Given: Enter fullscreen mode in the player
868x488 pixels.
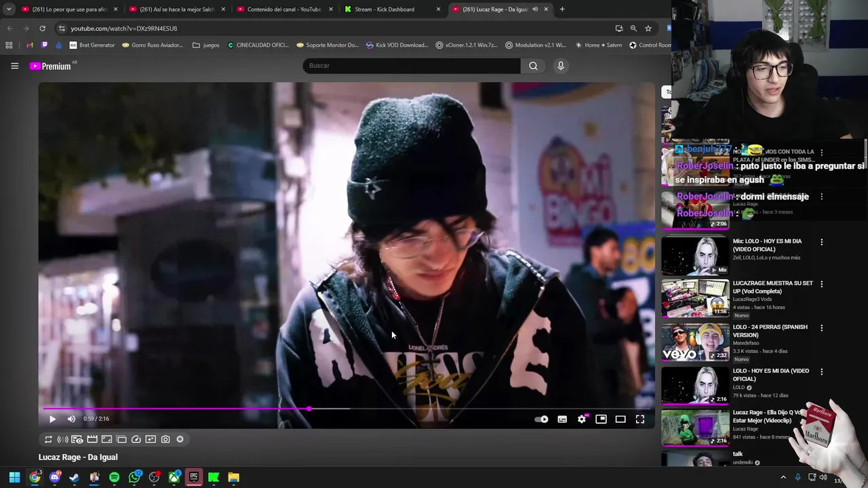Looking at the screenshot, I should click(x=640, y=419).
